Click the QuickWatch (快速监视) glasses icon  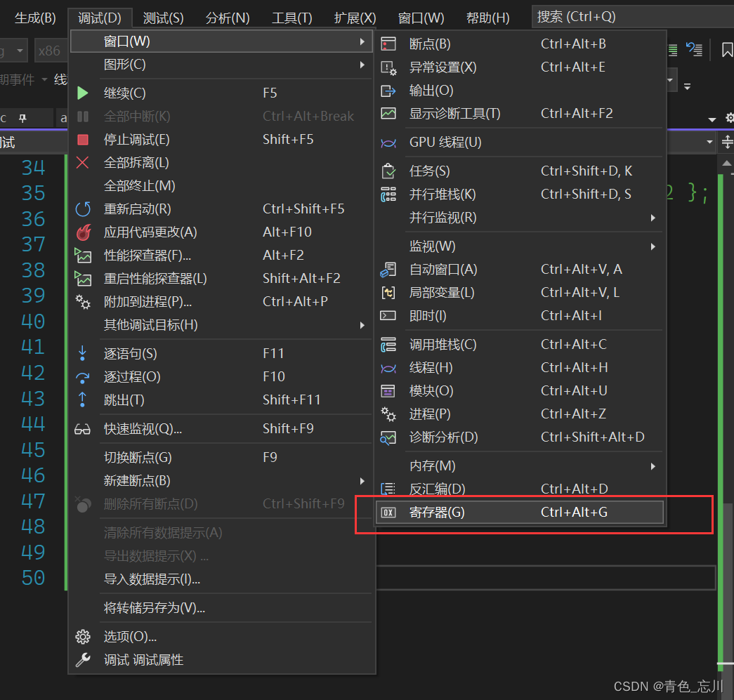click(82, 428)
